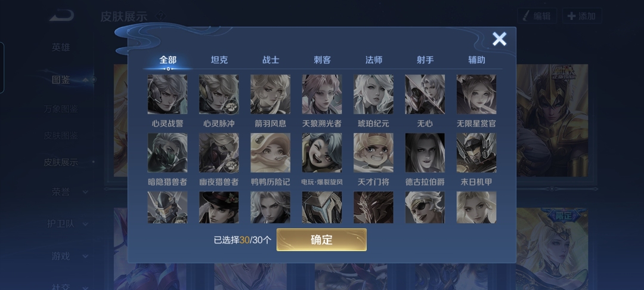This screenshot has width=644, height=290.
Task: Switch to the 法师 tab
Action: 374,60
